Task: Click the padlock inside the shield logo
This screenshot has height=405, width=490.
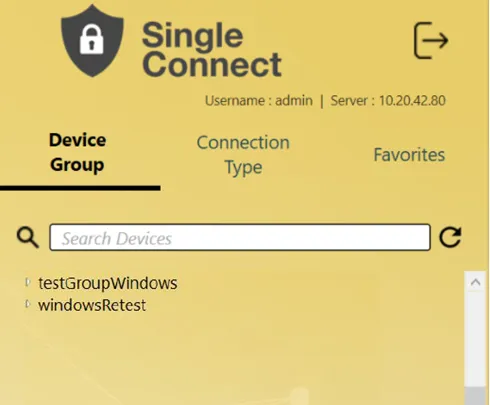Action: (x=92, y=39)
